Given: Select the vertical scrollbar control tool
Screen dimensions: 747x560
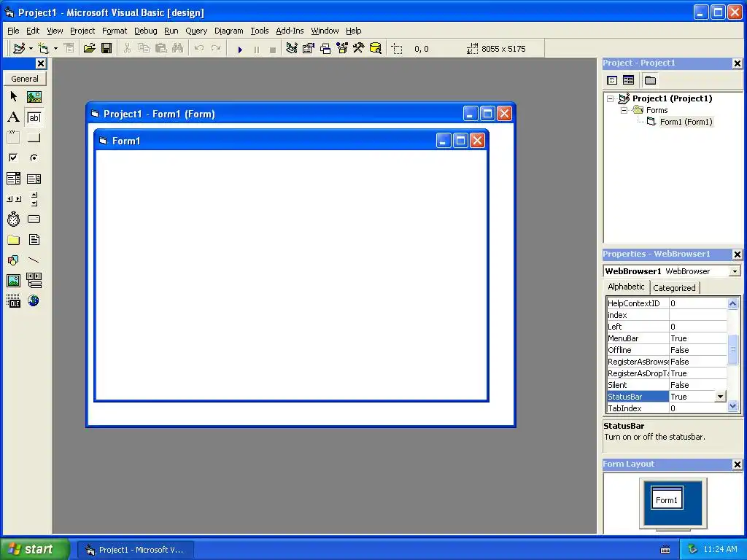Looking at the screenshot, I should click(34, 199).
